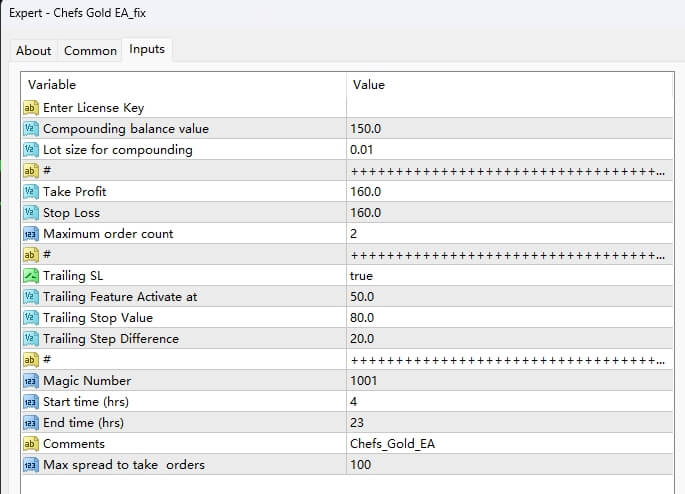Switch to the About tab

coord(33,51)
